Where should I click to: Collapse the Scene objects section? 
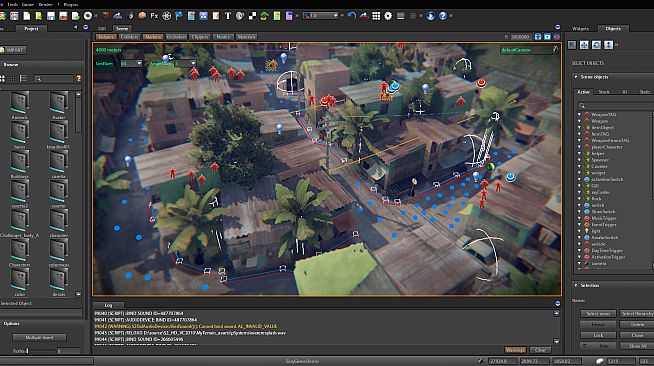pyautogui.click(x=576, y=77)
